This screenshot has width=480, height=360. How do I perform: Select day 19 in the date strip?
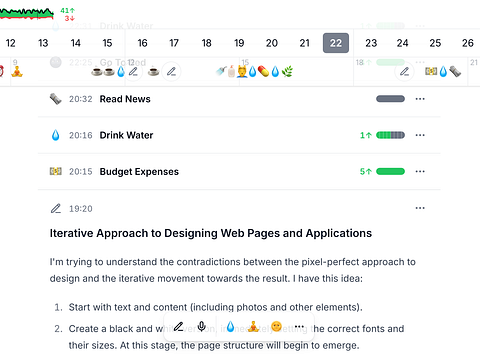click(239, 43)
